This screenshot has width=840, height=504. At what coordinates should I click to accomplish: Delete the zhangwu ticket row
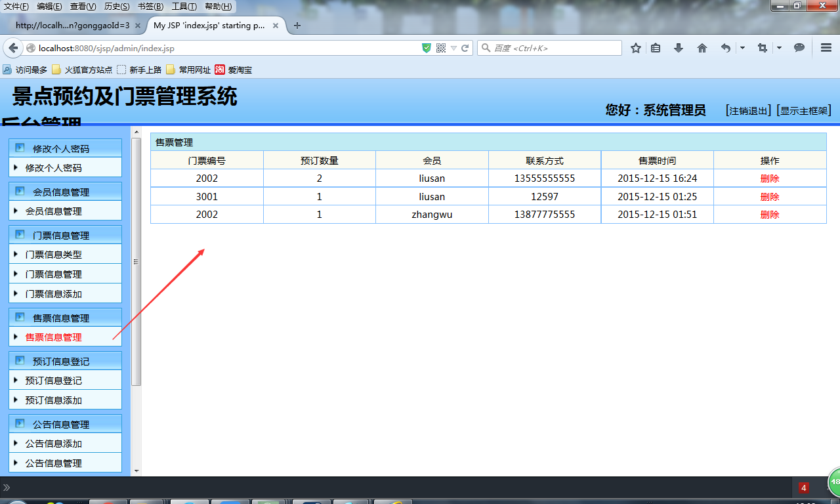point(770,215)
